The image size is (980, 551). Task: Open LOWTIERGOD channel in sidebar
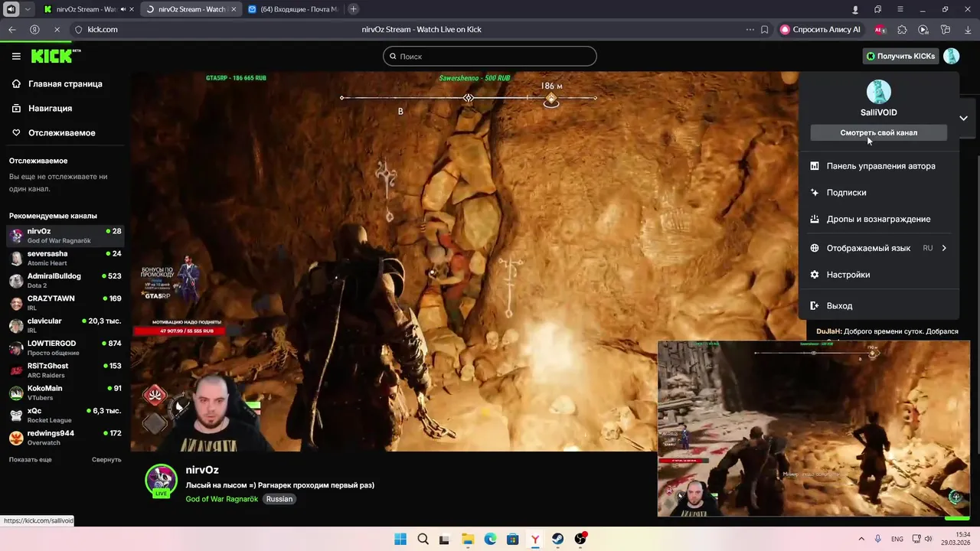pyautogui.click(x=65, y=347)
